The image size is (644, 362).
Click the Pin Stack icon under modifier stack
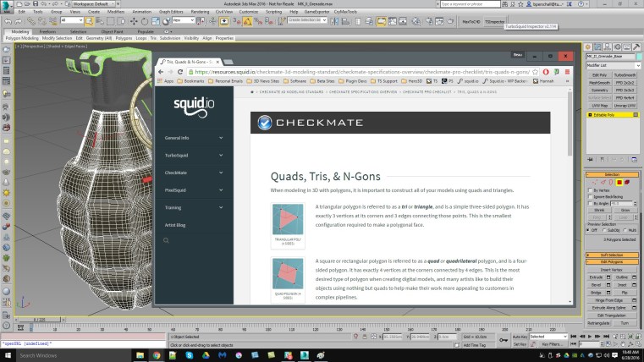click(x=590, y=159)
